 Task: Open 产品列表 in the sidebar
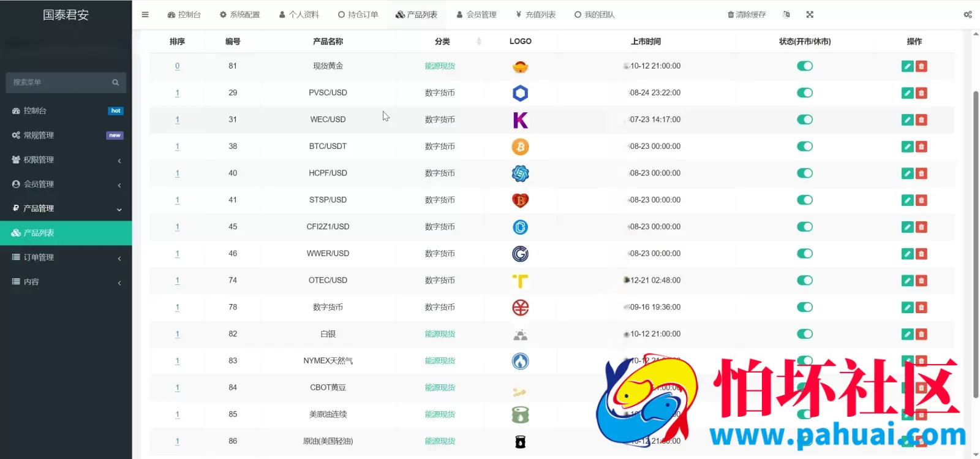tap(66, 233)
